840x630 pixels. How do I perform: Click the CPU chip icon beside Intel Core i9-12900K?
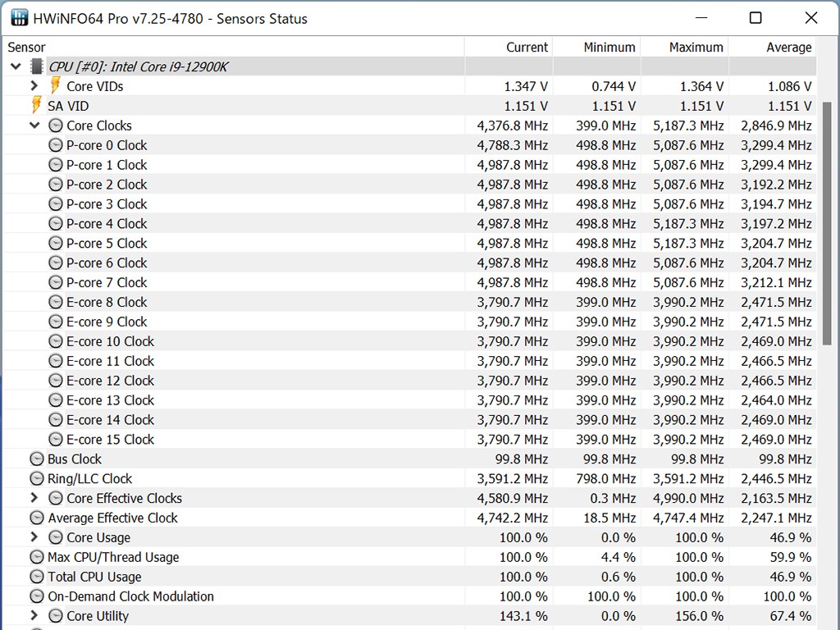click(37, 66)
